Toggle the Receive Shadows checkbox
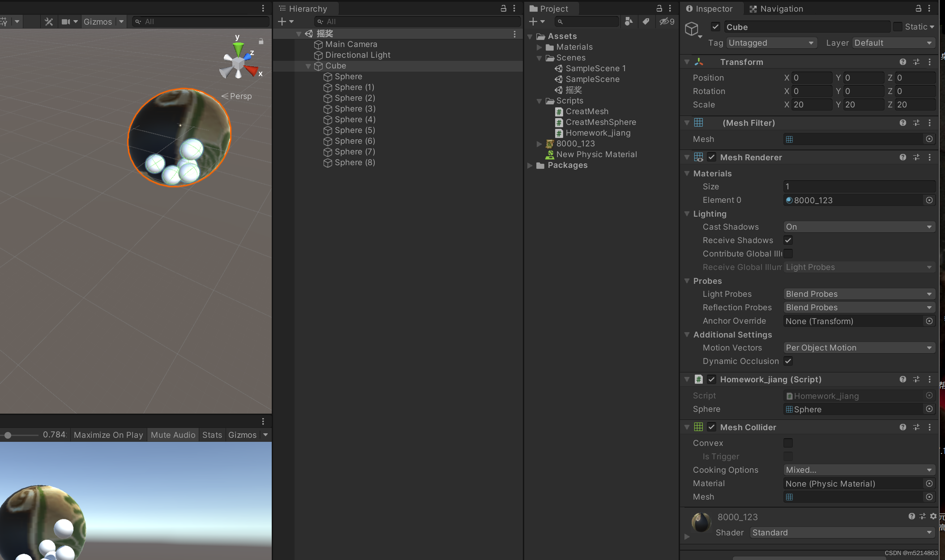 tap(788, 240)
